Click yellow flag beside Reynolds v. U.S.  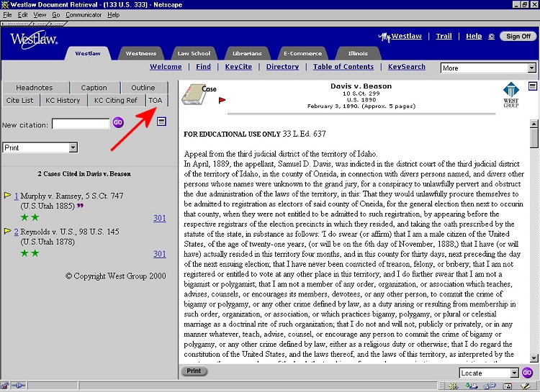coord(7,231)
